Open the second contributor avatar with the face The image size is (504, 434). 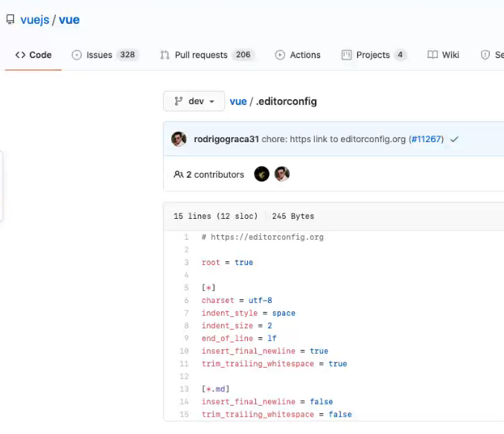[282, 174]
